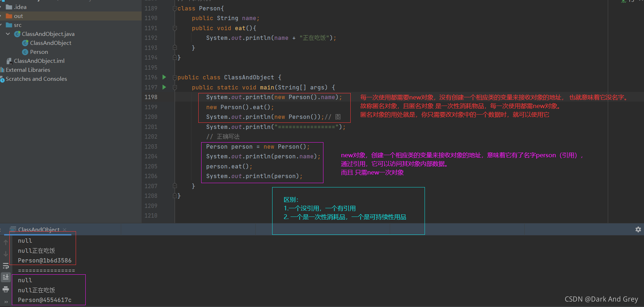Fold at closing brace on line 1194
644x307 pixels.
pos(175,57)
